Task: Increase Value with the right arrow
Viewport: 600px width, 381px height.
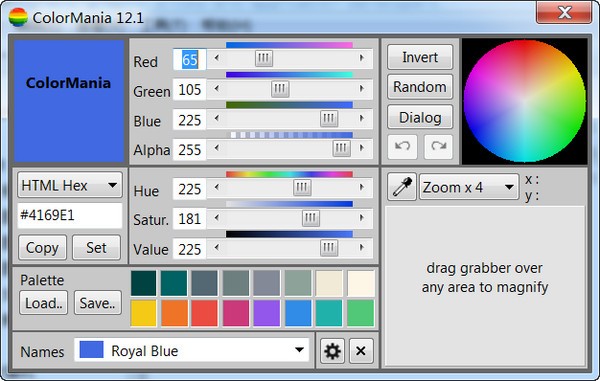Action: tap(362, 247)
